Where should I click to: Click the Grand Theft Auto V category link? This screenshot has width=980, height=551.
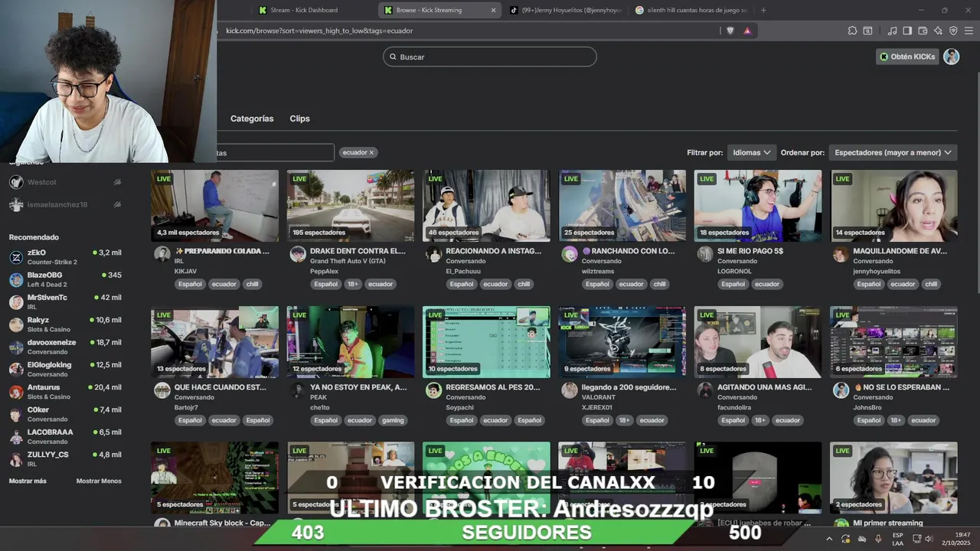click(347, 261)
